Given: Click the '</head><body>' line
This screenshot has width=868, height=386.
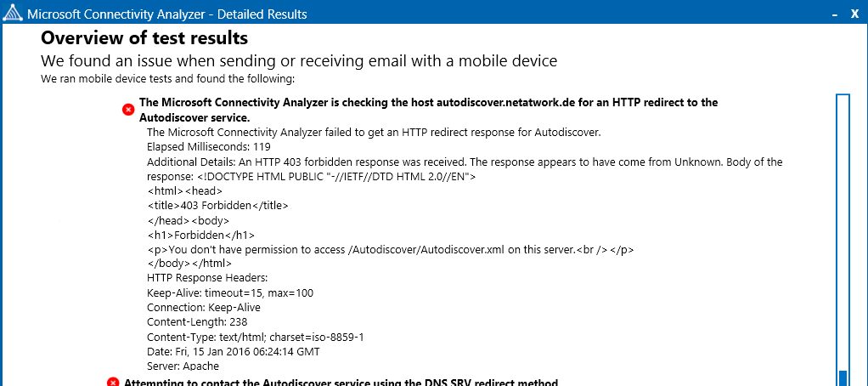Looking at the screenshot, I should coord(188,220).
